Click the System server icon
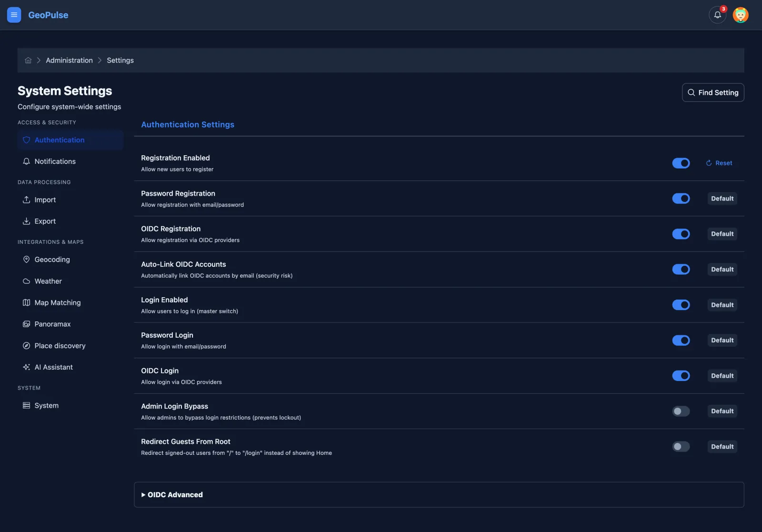The image size is (762, 532). coord(27,406)
